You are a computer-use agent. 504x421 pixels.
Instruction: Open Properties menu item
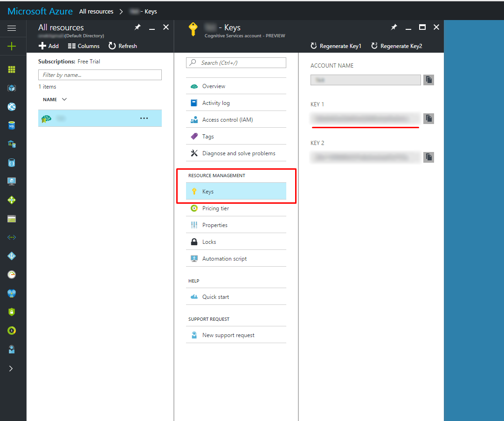click(236, 225)
